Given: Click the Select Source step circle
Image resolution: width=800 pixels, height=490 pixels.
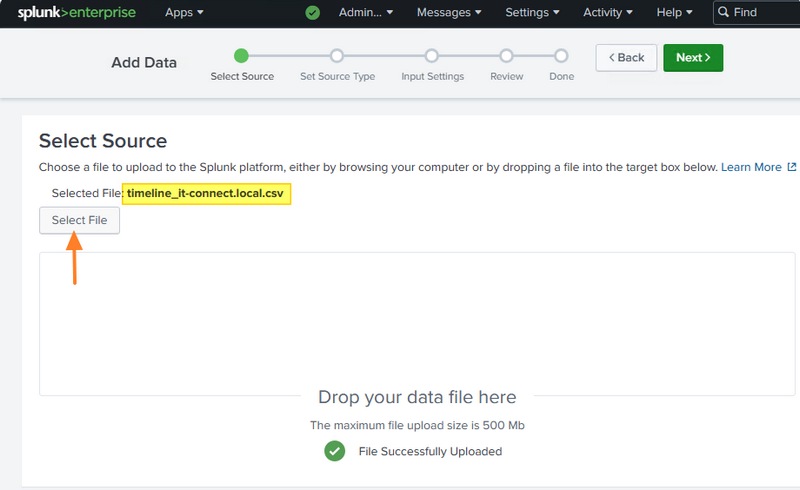Looking at the screenshot, I should click(241, 56).
